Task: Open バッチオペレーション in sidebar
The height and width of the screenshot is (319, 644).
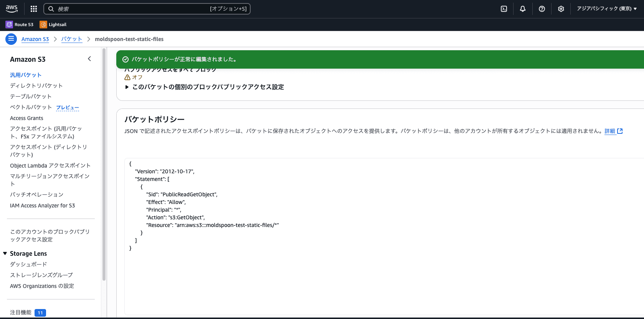Action: pos(37,195)
